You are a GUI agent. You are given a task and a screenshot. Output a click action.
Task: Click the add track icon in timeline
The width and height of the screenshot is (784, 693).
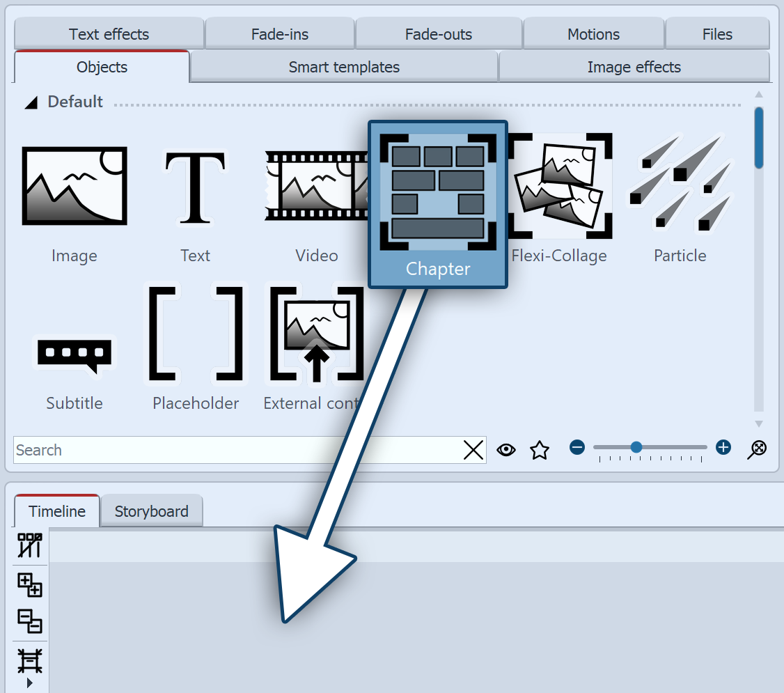29,584
